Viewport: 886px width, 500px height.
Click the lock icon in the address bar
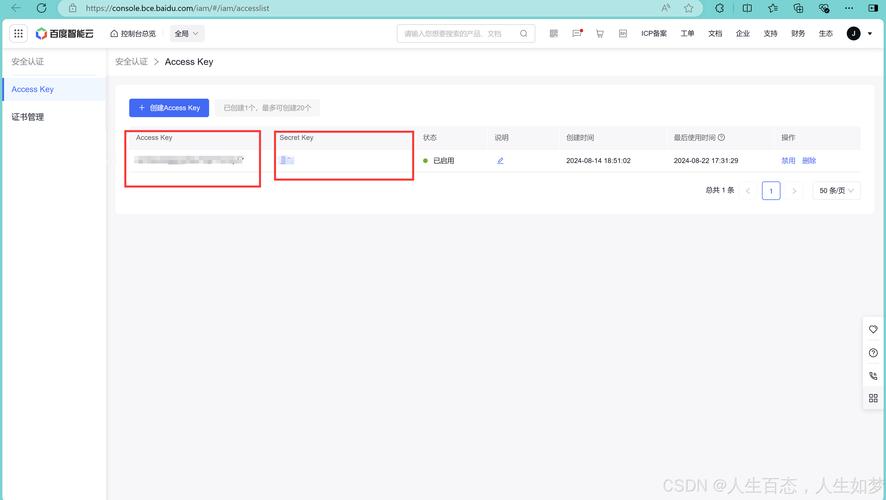pos(72,8)
